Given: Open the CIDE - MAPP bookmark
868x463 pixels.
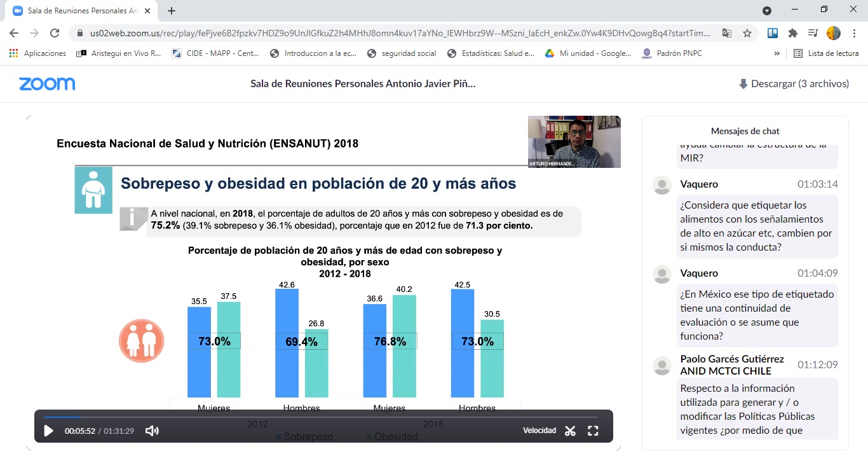Looking at the screenshot, I should click(217, 53).
